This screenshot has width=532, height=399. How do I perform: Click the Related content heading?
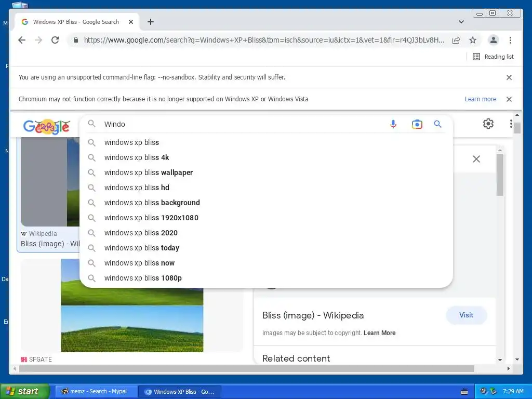tap(296, 358)
